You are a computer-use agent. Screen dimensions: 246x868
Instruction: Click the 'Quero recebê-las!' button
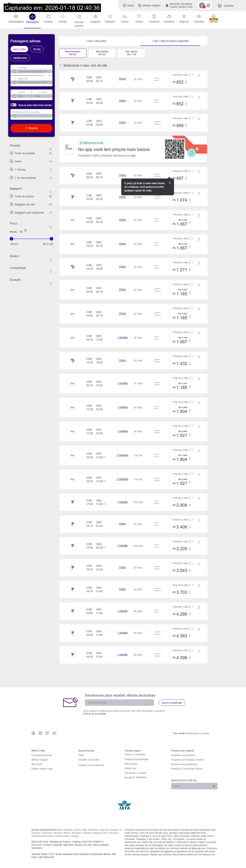click(x=171, y=703)
